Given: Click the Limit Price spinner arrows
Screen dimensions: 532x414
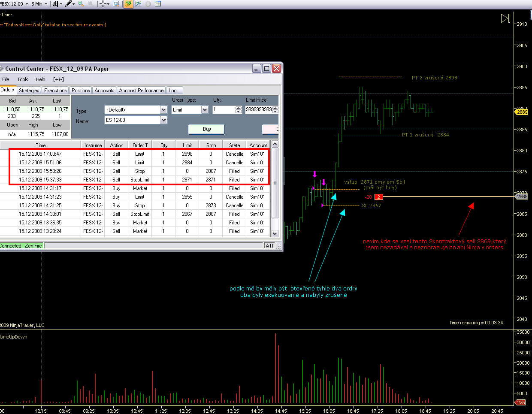Looking at the screenshot, I should (x=275, y=110).
